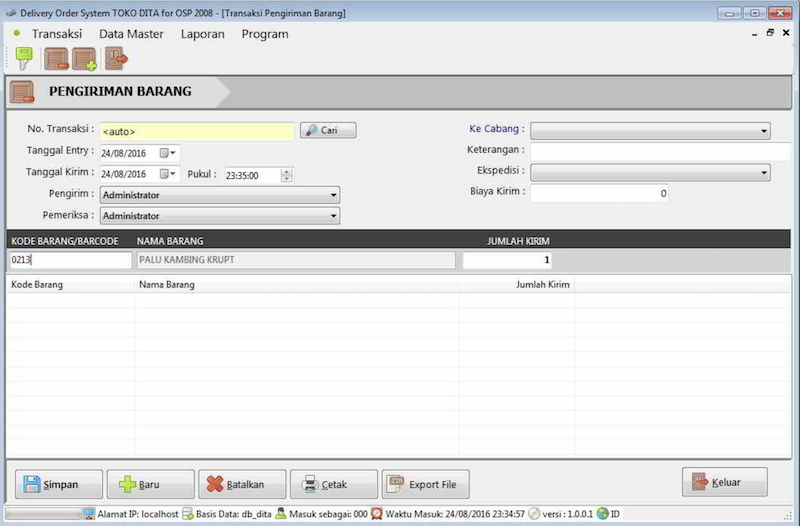Click the Pengiriman Barang header box icon
The image size is (800, 526).
22,92
